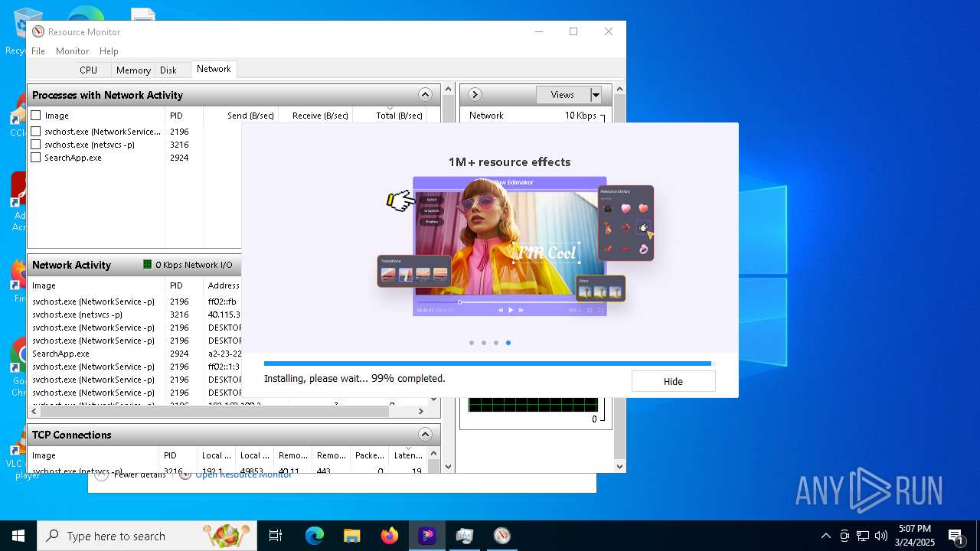980x551 pixels.
Task: Open the notification center icon
Action: point(955,536)
